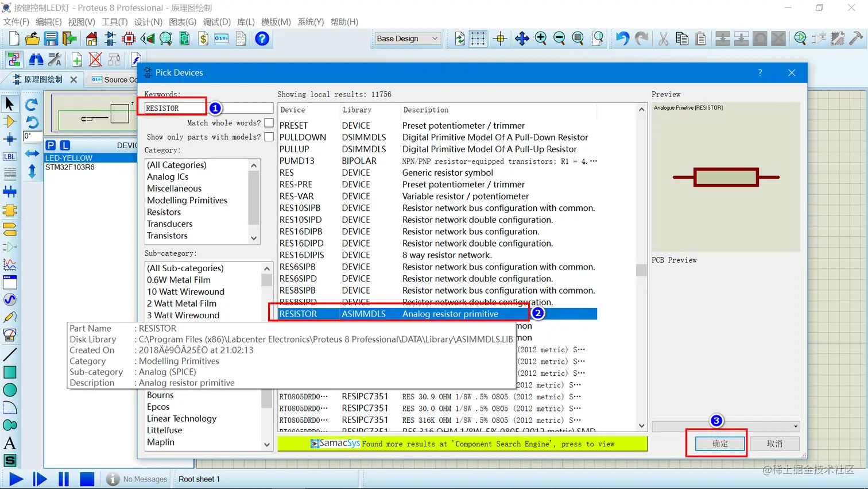
Task: Open the PCB package dropdown under preview
Action: click(x=726, y=426)
